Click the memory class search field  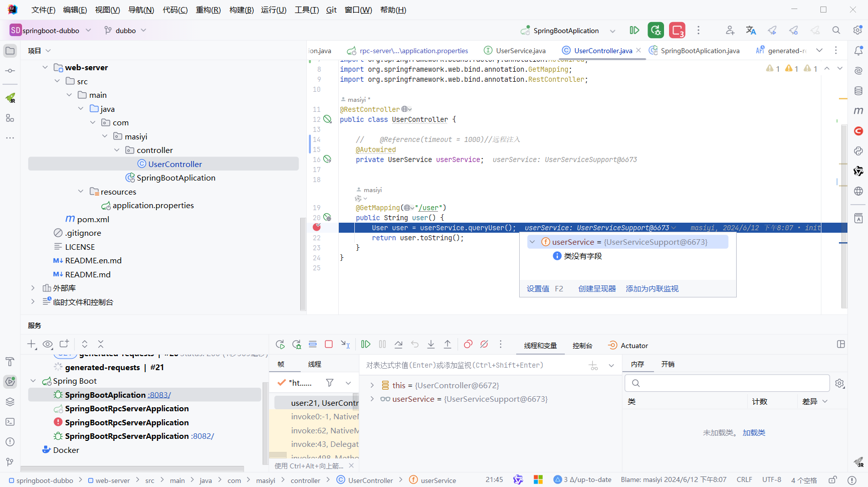tap(727, 383)
